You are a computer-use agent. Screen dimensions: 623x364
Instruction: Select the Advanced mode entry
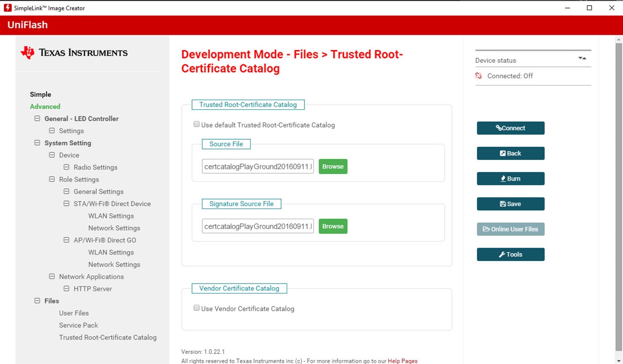click(45, 106)
